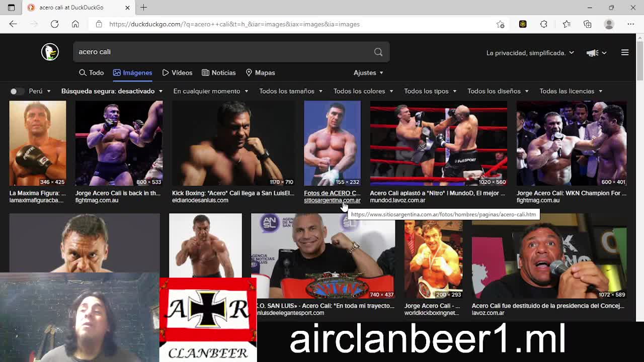
Task: Go back with browser back arrow
Action: 13,24
